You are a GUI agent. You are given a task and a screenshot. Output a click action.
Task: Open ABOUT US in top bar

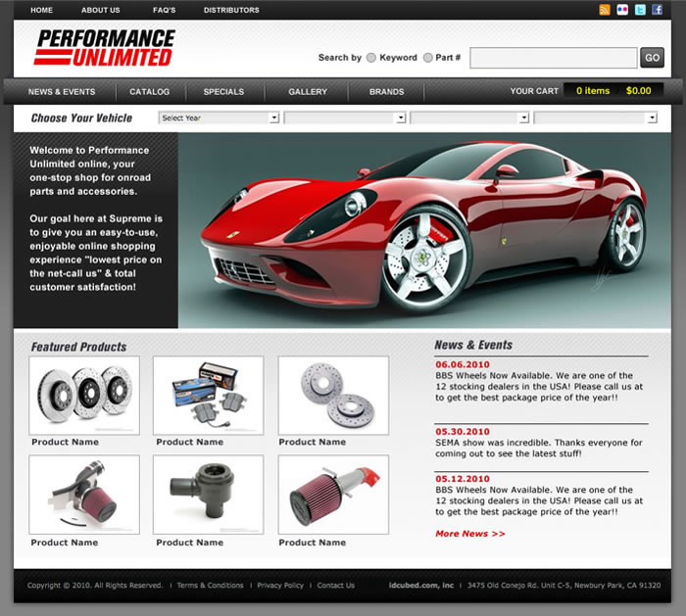coord(101,10)
